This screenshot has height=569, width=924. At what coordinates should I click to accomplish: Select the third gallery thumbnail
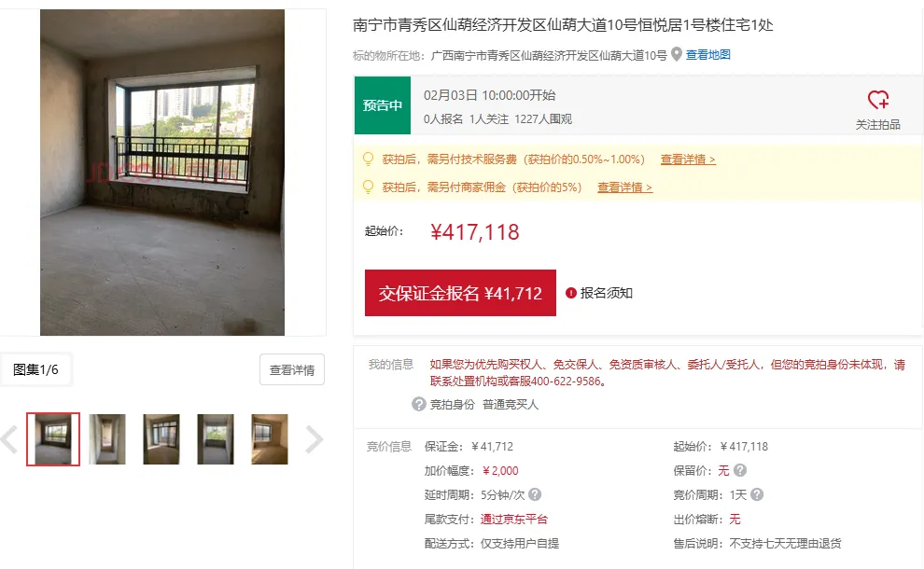pyautogui.click(x=161, y=439)
